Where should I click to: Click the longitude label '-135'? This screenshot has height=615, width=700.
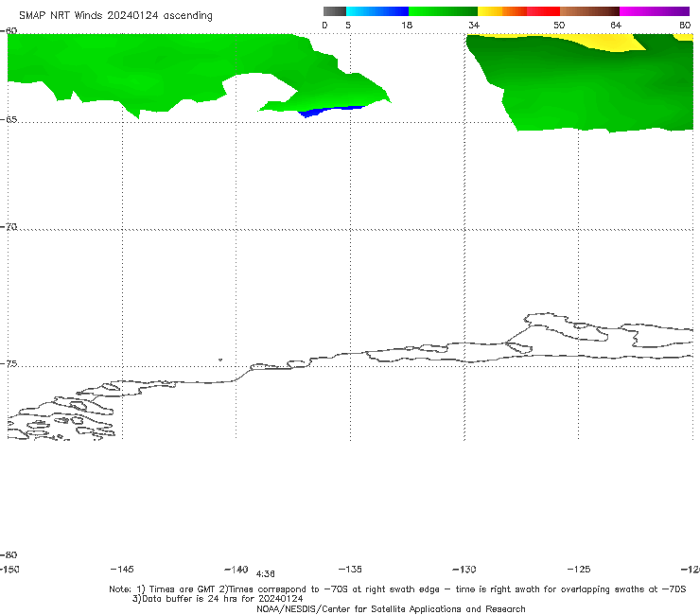click(x=350, y=569)
